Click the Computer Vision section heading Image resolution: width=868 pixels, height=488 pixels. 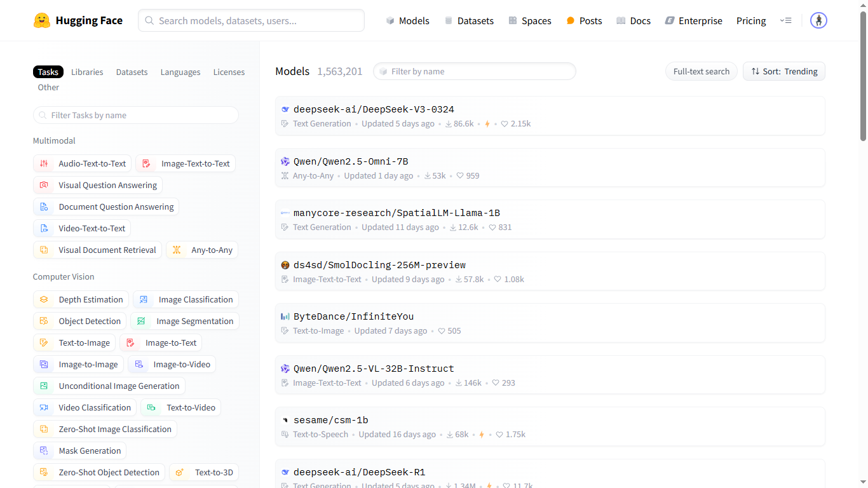64,276
